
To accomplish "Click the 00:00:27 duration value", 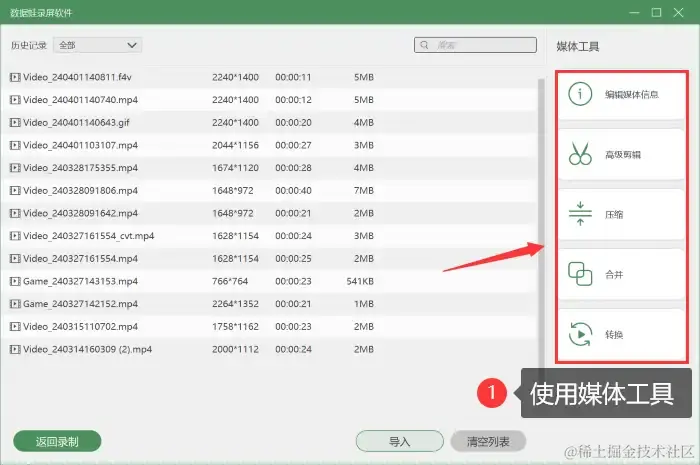I will 293,145.
